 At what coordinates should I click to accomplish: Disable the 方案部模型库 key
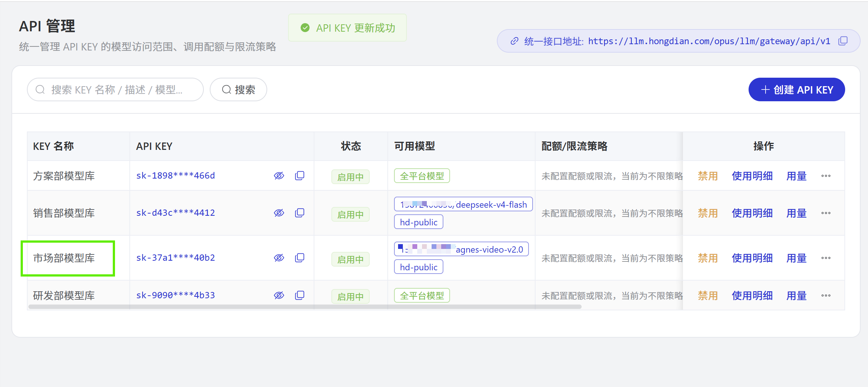point(708,176)
